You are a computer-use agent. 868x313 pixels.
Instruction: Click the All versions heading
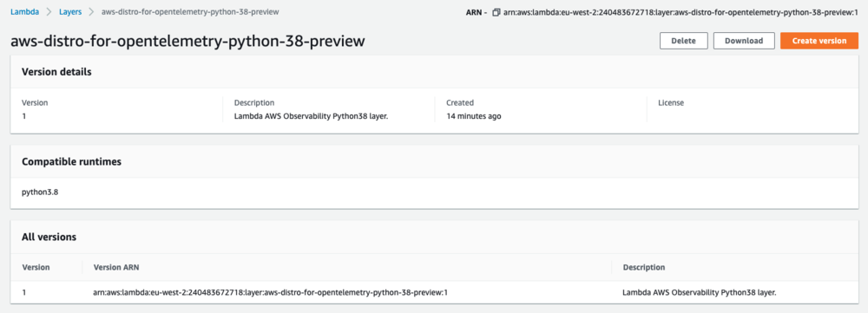(x=49, y=238)
